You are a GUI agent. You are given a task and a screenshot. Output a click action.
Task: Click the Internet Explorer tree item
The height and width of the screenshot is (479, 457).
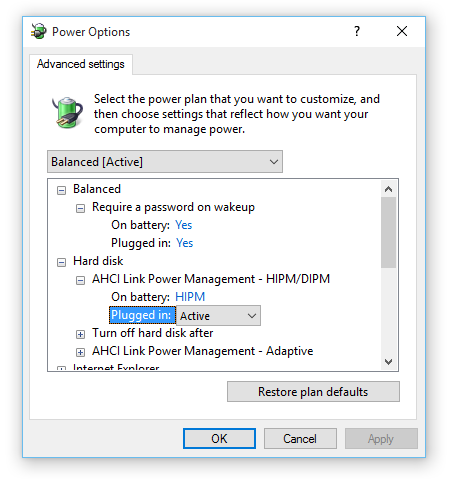click(116, 367)
